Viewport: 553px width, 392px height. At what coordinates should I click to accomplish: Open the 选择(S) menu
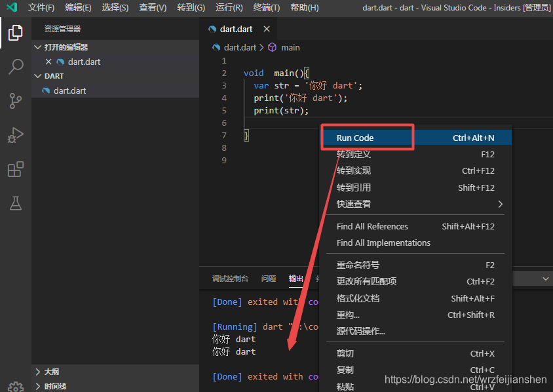[115, 7]
